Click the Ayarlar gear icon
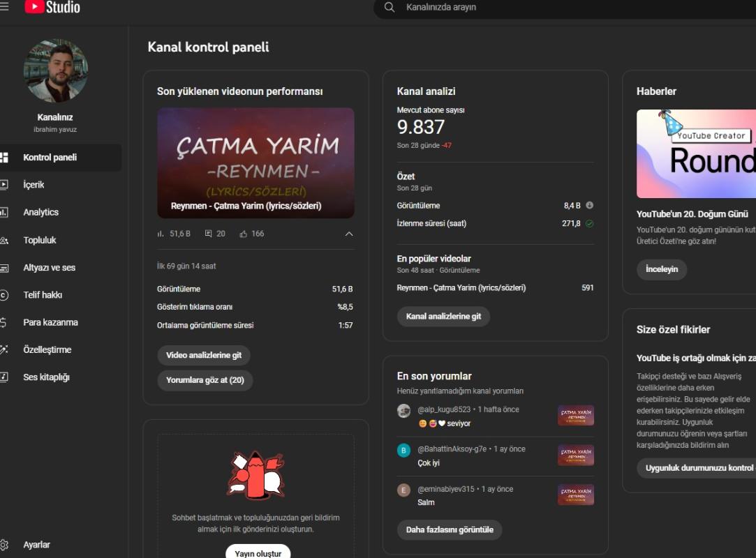Image resolution: width=756 pixels, height=558 pixels. tap(4, 545)
